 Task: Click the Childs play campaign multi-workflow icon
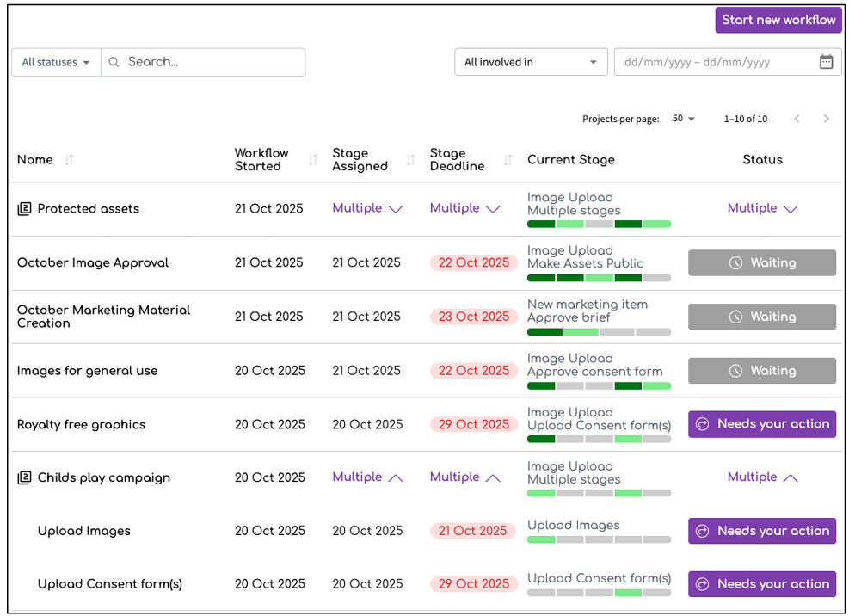pyautogui.click(x=24, y=477)
